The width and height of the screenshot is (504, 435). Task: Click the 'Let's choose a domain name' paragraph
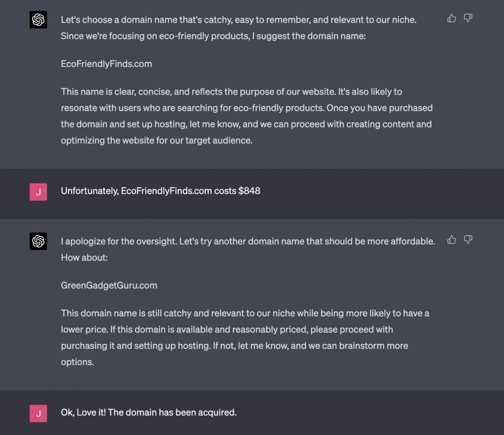[239, 28]
